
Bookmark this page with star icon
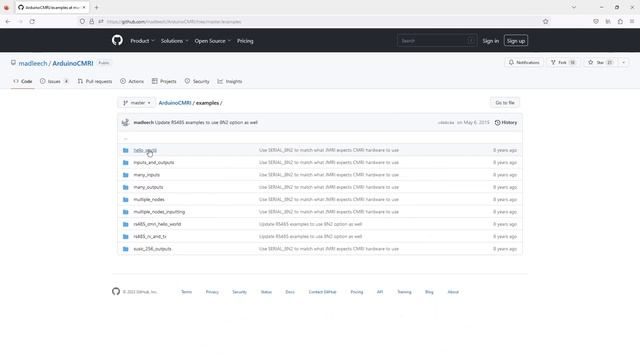point(546,22)
